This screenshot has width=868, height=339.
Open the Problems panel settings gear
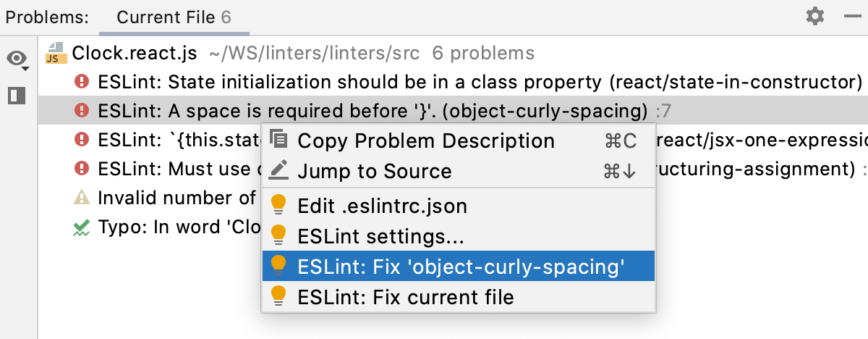[x=815, y=16]
